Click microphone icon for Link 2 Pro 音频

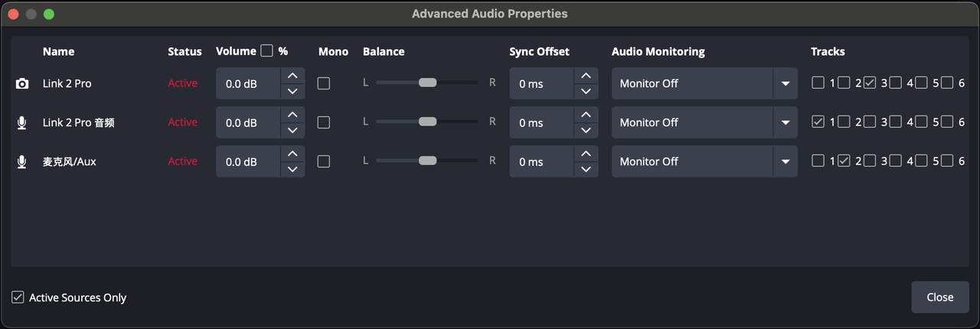[22, 122]
